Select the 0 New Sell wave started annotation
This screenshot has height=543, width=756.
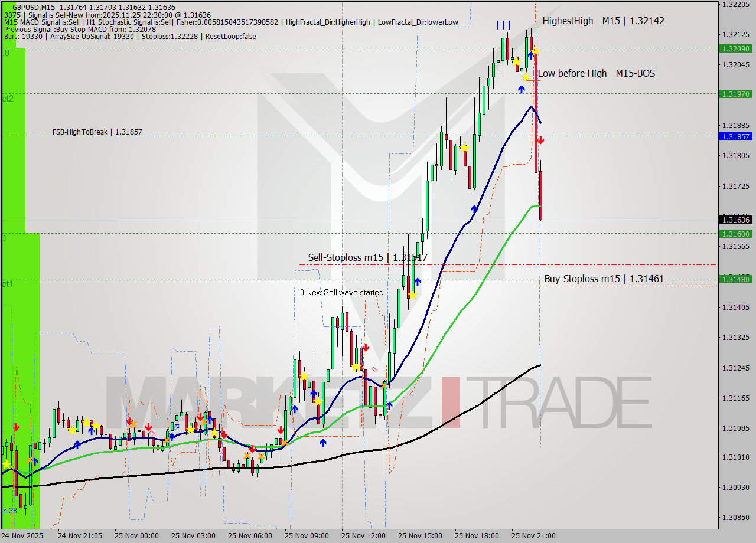click(343, 292)
